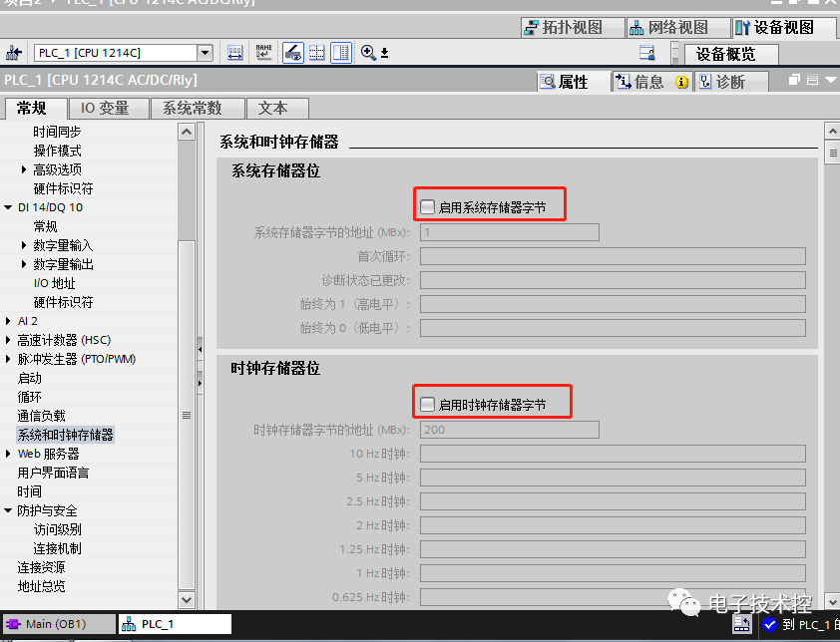The width and height of the screenshot is (840, 642).
Task: Select 用户界面语言 in the tree
Action: (53, 473)
